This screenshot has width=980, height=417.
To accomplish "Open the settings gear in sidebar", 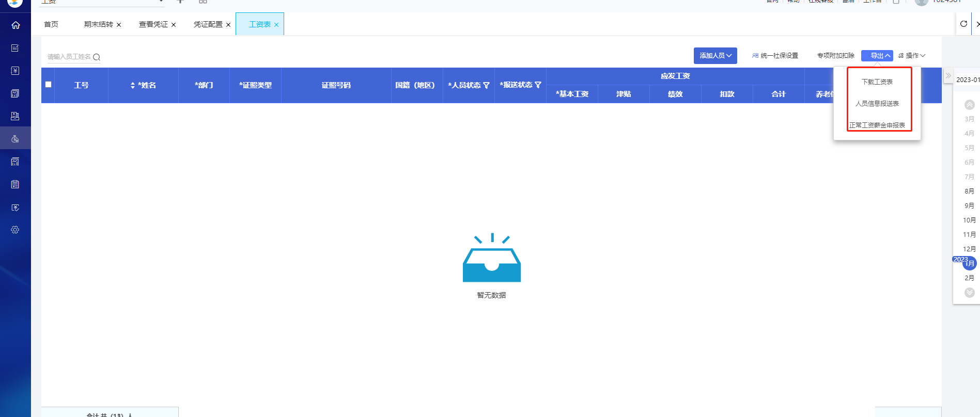I will click(x=15, y=230).
